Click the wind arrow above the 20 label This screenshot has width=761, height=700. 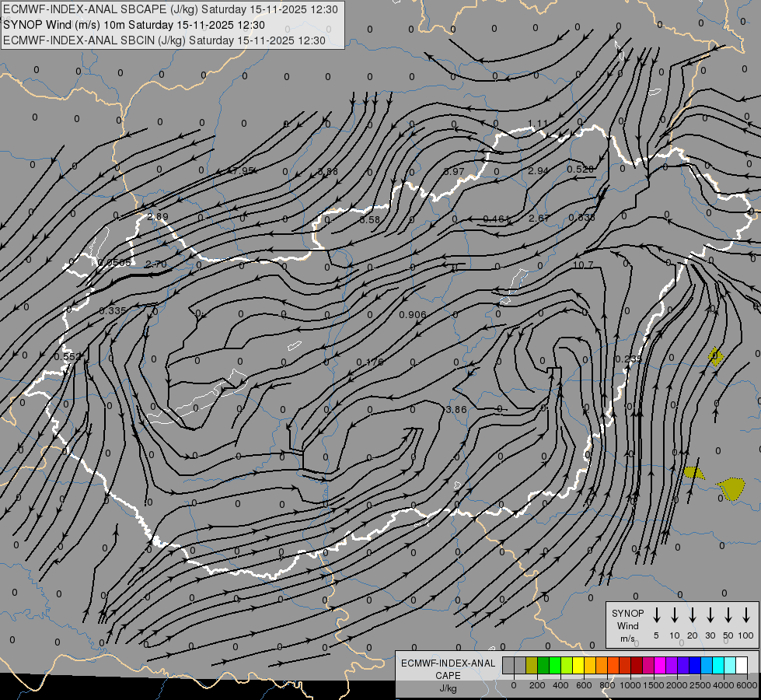tap(692, 615)
